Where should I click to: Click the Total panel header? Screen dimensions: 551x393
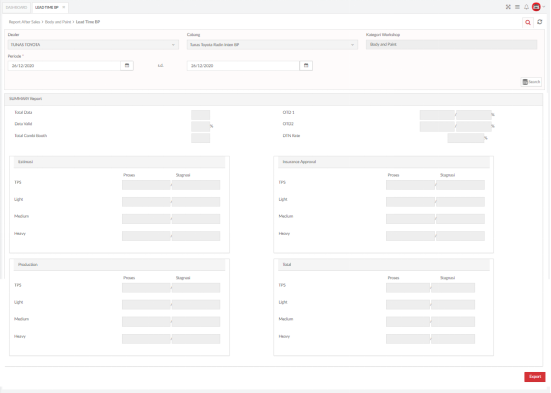(x=384, y=265)
